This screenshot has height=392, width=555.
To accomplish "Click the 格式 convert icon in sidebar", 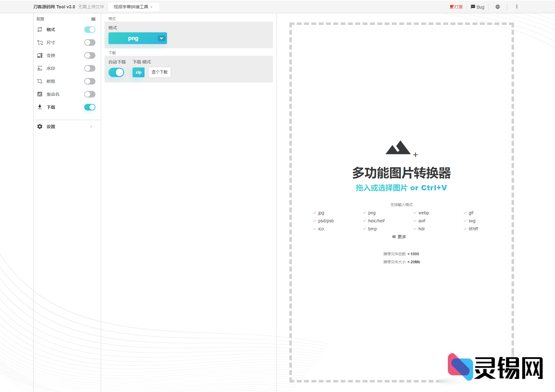I will [x=40, y=30].
